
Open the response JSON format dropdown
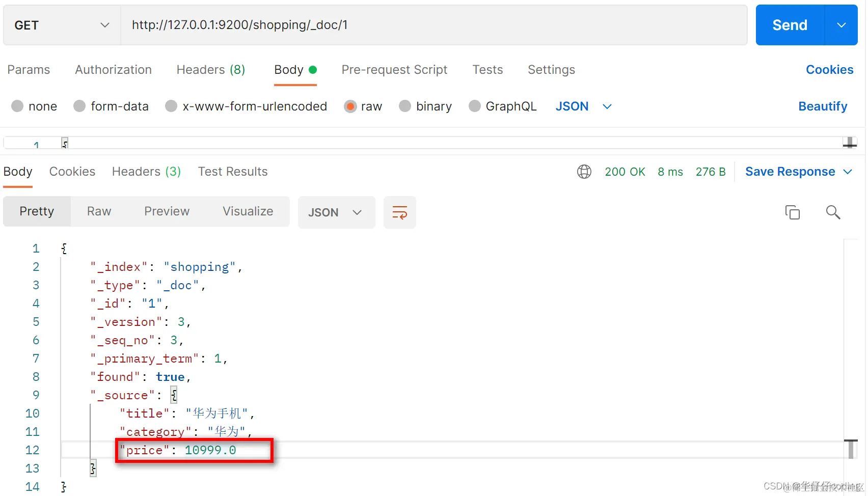click(336, 212)
